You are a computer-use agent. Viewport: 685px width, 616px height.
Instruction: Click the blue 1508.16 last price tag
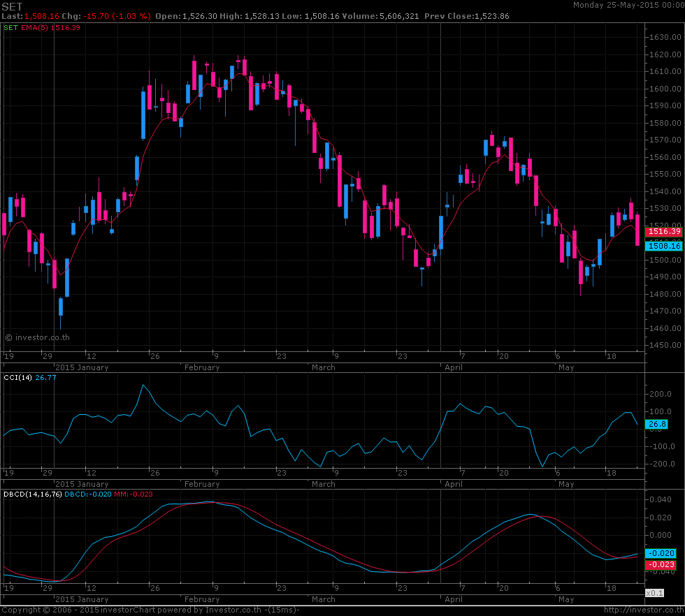click(x=664, y=246)
